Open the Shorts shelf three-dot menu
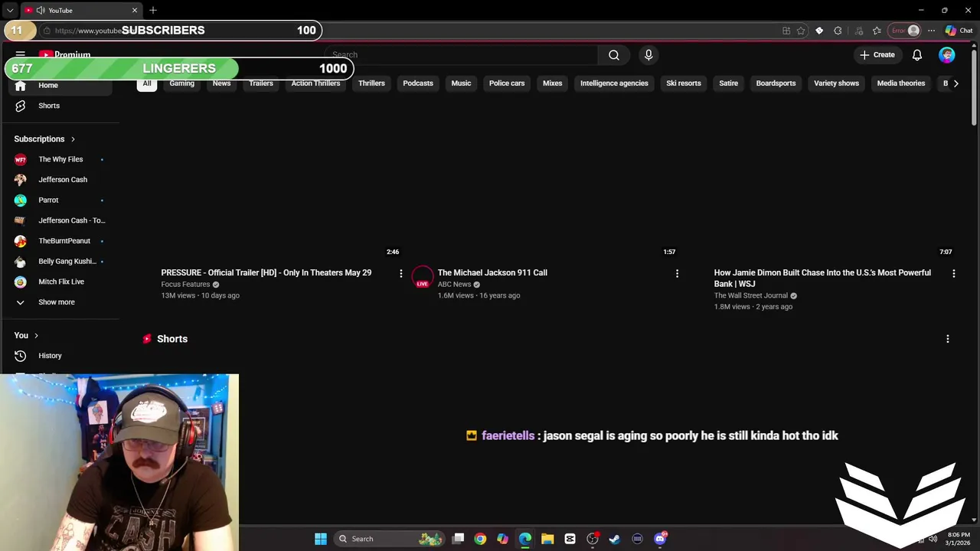The height and width of the screenshot is (551, 980). (x=948, y=339)
